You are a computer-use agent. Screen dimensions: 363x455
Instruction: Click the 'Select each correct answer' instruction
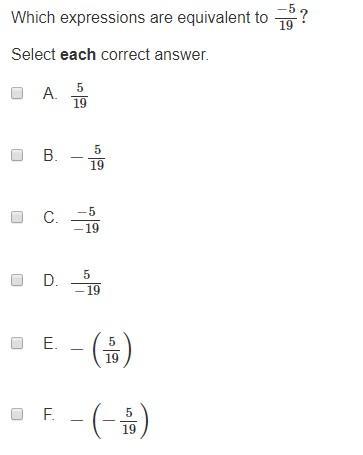[110, 55]
